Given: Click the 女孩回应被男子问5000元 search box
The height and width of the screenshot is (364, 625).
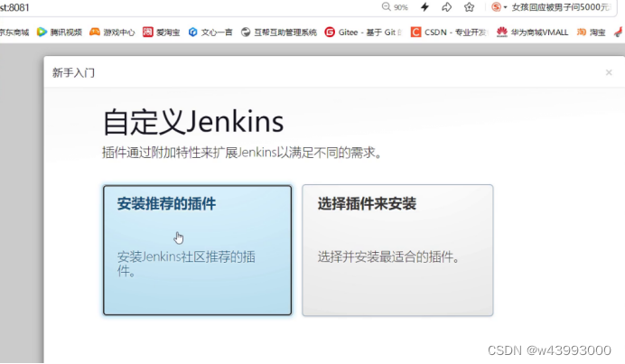Looking at the screenshot, I should 561,7.
